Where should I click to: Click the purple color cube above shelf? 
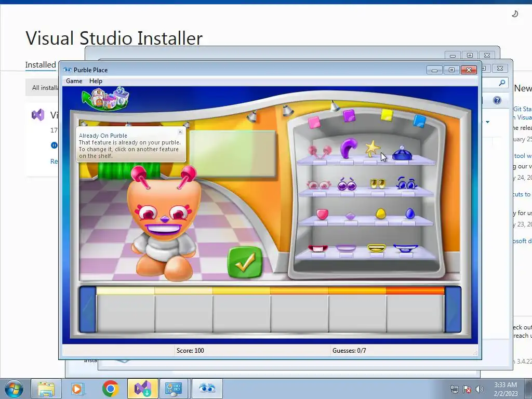349,116
